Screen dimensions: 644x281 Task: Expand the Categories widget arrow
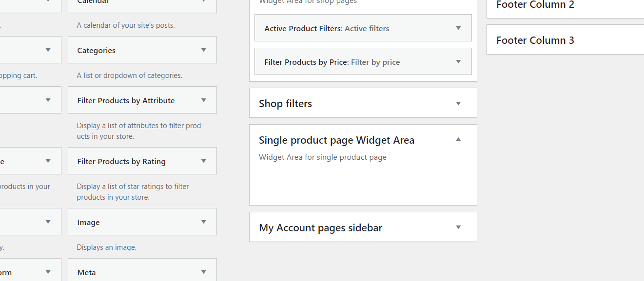204,50
